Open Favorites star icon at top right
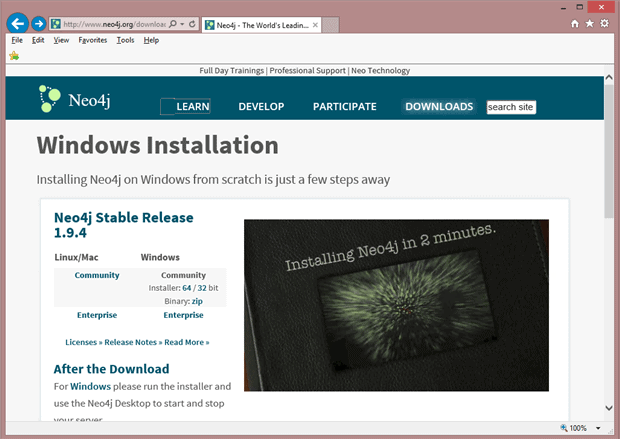 point(590,24)
